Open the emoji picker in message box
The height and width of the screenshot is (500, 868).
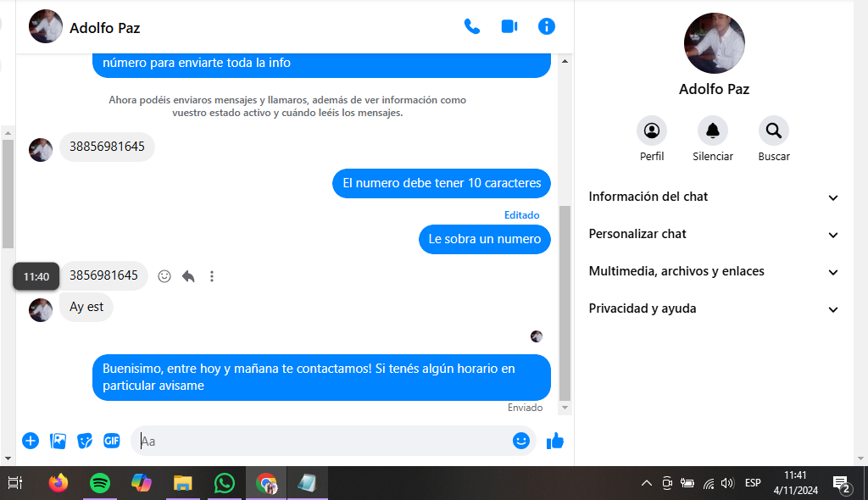click(521, 441)
